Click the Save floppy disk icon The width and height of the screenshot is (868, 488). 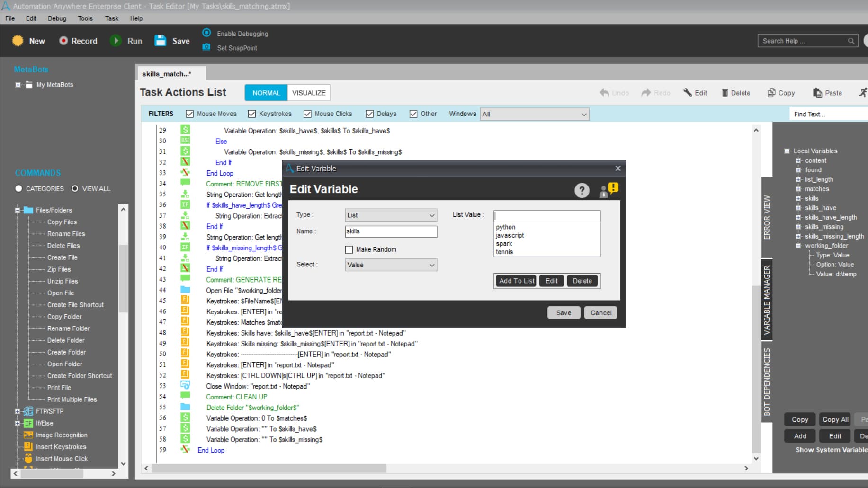pos(161,41)
